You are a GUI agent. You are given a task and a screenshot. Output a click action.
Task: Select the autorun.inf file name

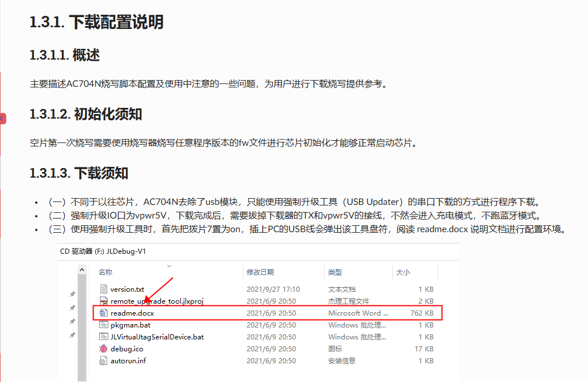[128, 361]
